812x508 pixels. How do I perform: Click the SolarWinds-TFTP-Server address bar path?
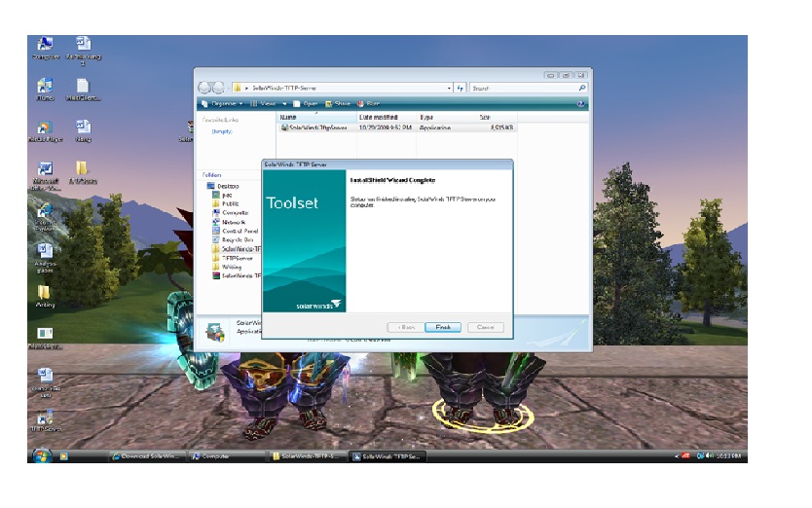coord(283,88)
